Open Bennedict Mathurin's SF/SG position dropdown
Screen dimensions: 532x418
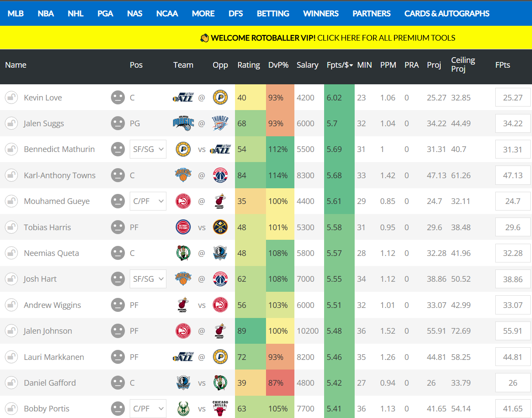148,149
